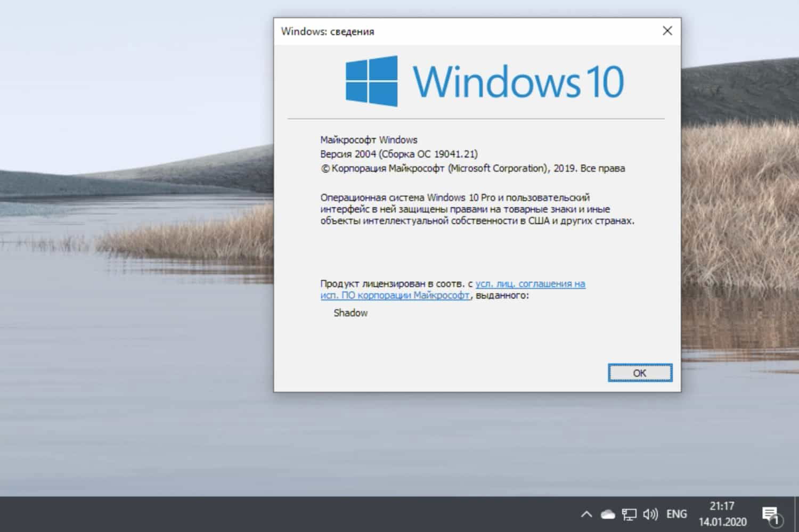Click the date 14.01.2020 in taskbar

(722, 521)
